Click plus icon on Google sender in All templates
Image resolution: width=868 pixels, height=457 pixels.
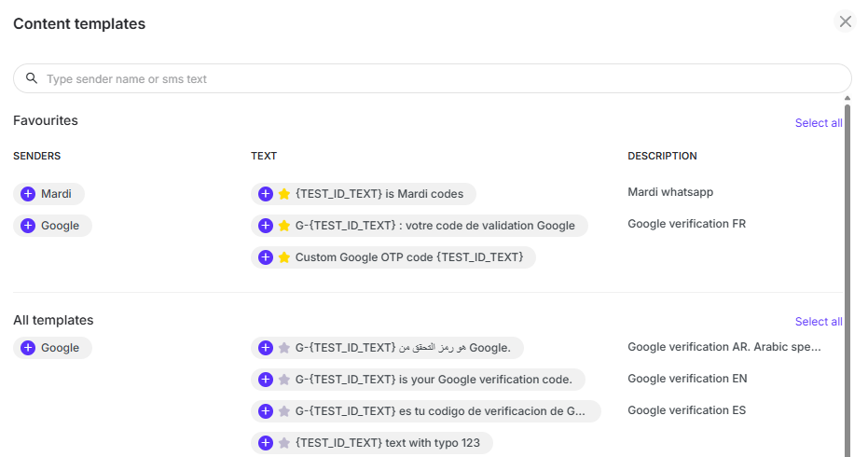28,348
